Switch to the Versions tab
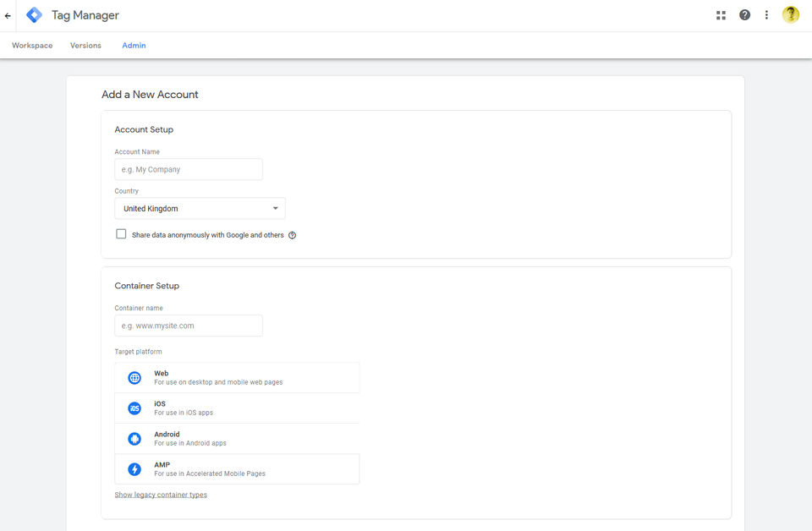812x531 pixels. point(86,46)
